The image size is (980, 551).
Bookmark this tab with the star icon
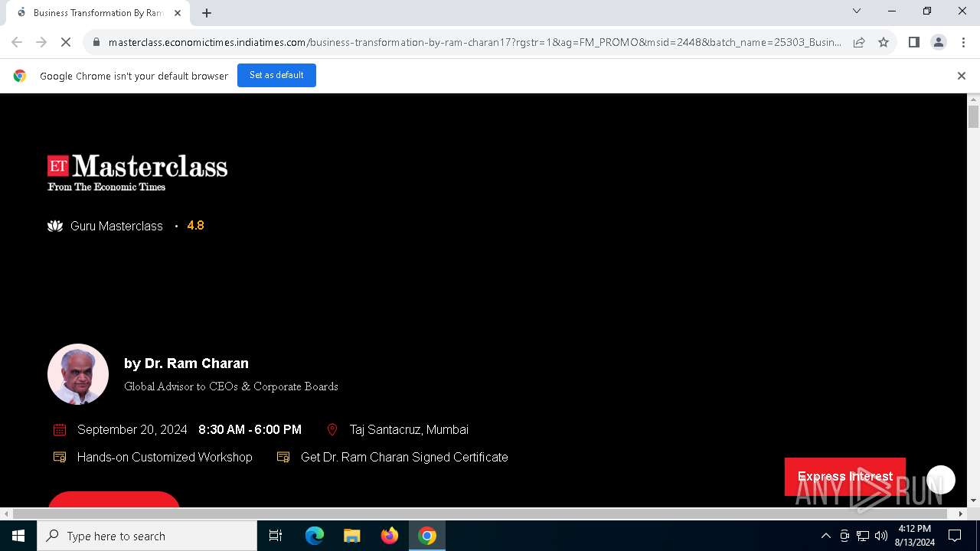click(x=884, y=42)
